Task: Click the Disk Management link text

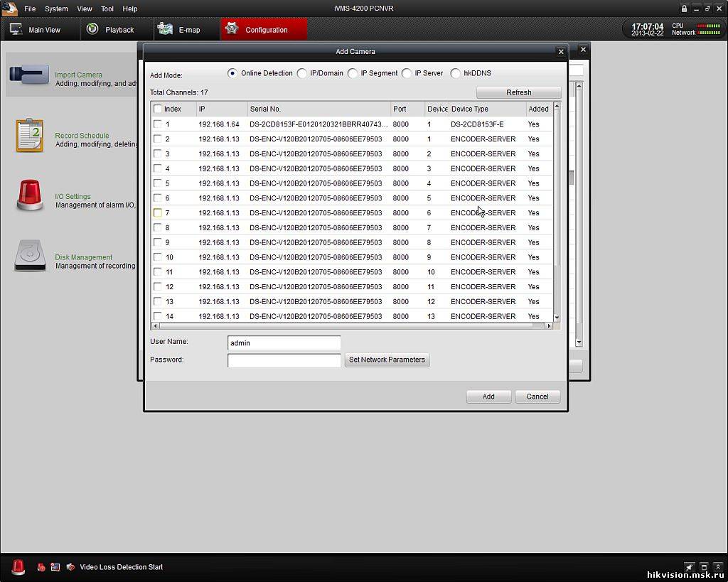Action: (84, 257)
